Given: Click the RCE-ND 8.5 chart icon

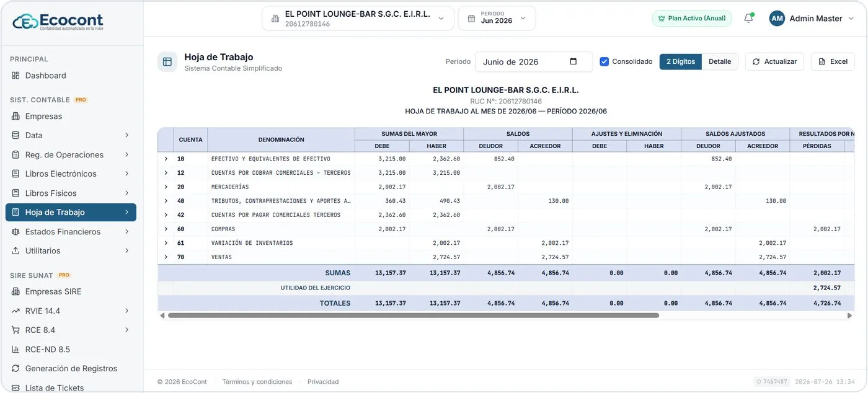Looking at the screenshot, I should point(15,350).
